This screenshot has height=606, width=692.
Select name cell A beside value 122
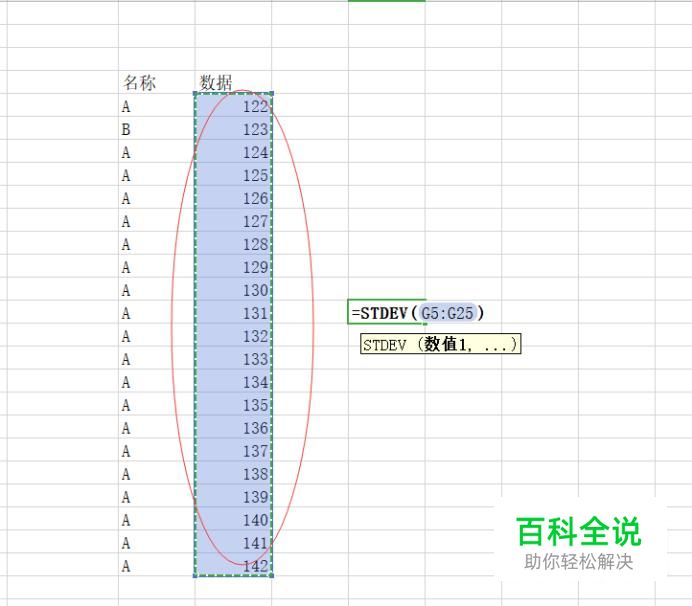157,106
